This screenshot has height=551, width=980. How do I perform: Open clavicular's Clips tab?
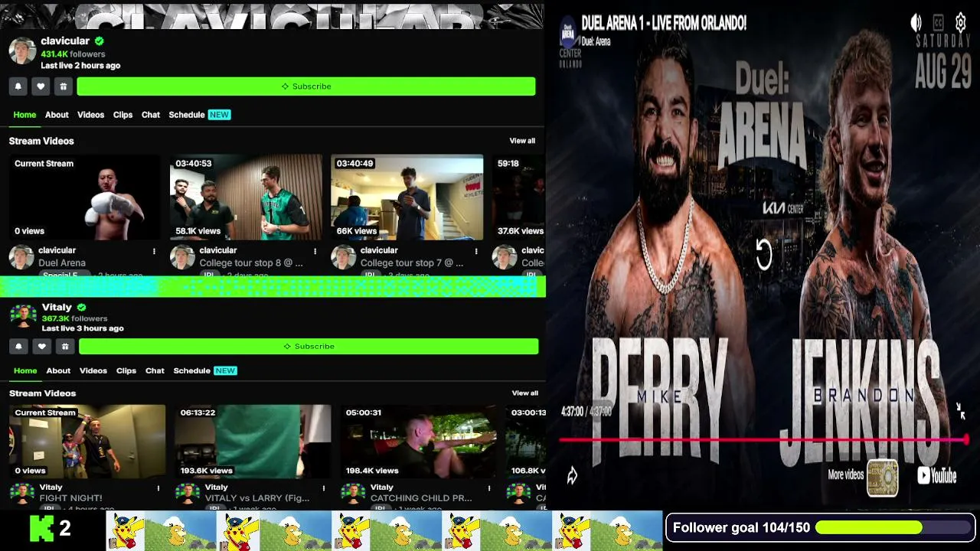[122, 115]
